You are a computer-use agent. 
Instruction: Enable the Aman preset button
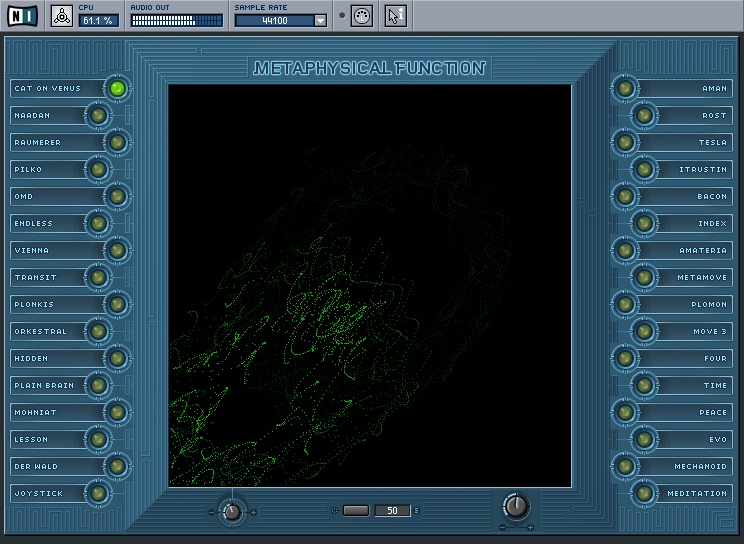click(x=625, y=88)
